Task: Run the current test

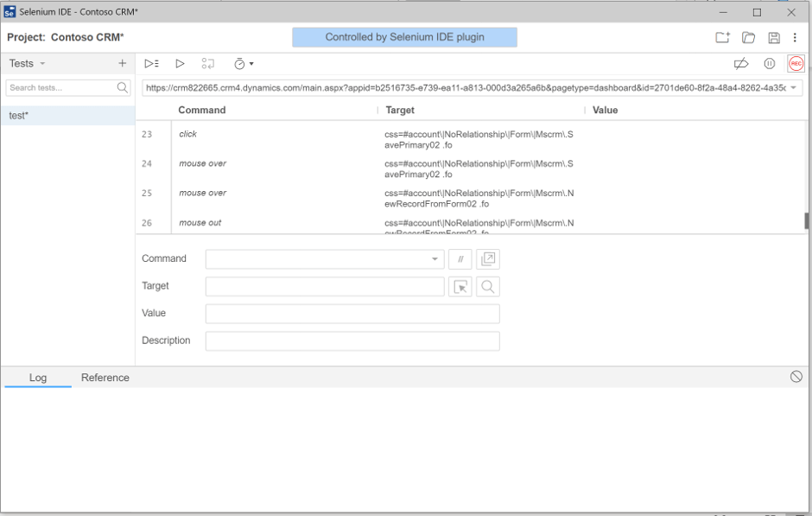Action: coord(180,64)
